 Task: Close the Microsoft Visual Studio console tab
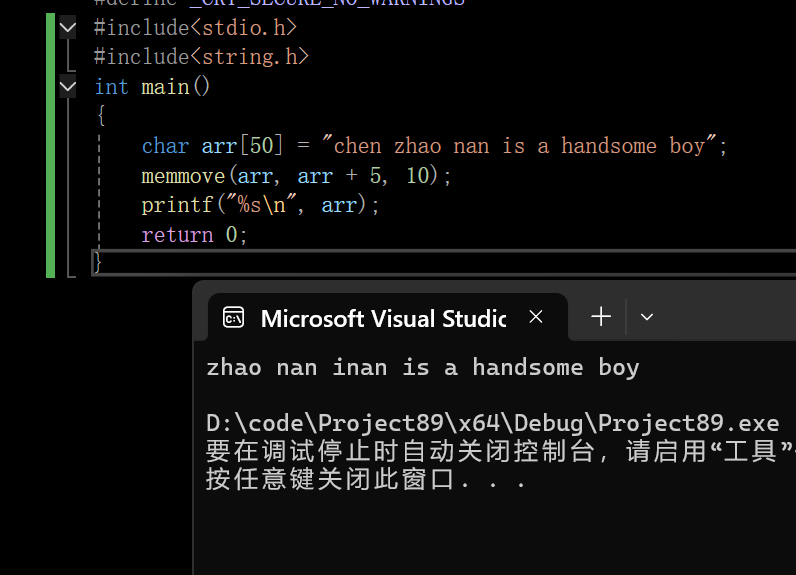tap(536, 317)
